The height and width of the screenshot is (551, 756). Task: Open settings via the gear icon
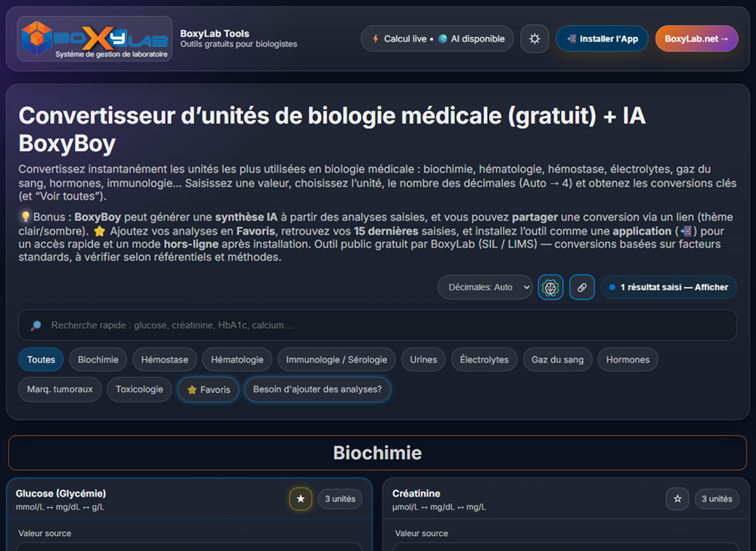(x=534, y=39)
